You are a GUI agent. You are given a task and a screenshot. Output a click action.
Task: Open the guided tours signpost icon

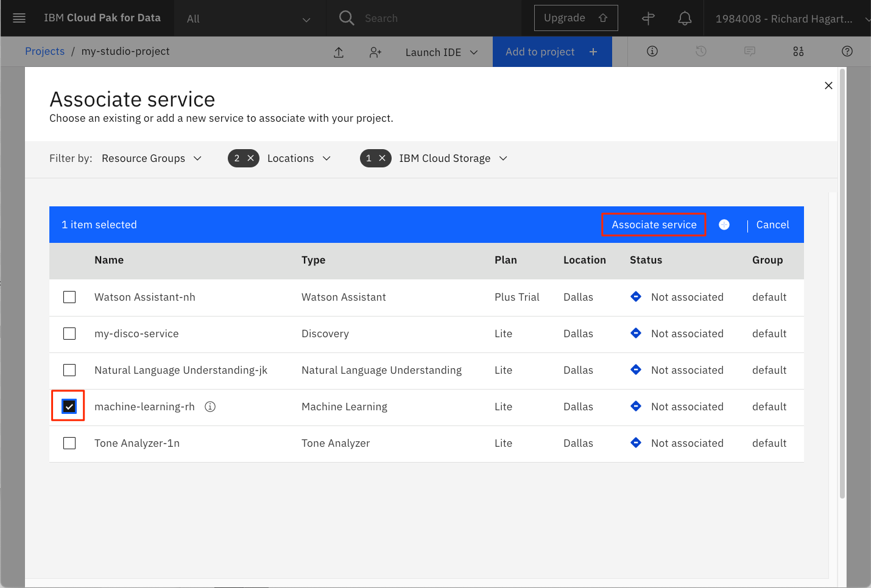click(x=649, y=18)
